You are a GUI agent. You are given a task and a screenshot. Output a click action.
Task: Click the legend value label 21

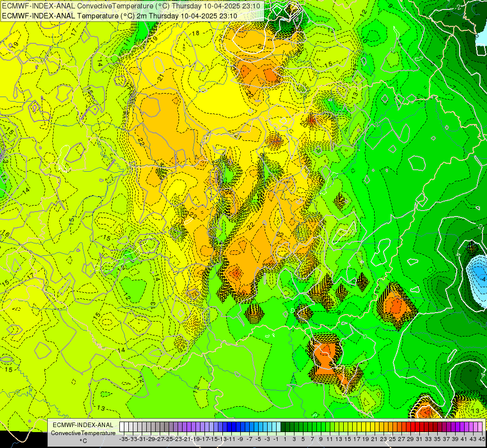pyautogui.click(x=375, y=440)
